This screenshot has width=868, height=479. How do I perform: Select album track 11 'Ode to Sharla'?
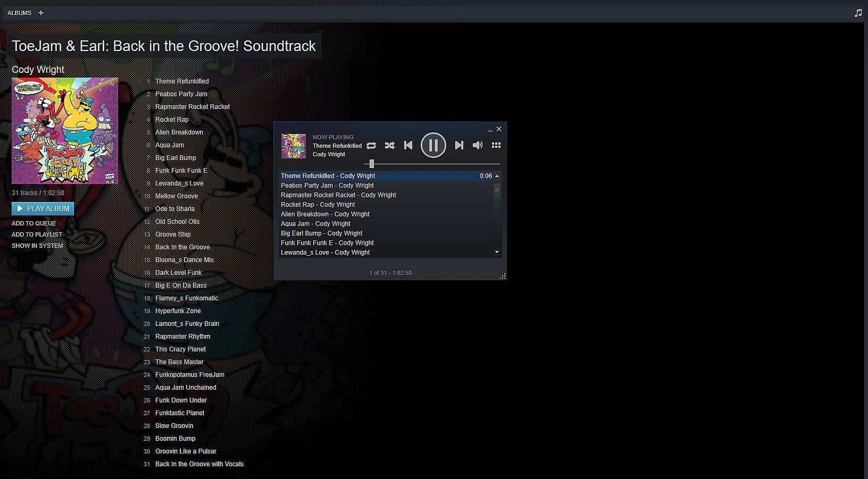pos(175,209)
